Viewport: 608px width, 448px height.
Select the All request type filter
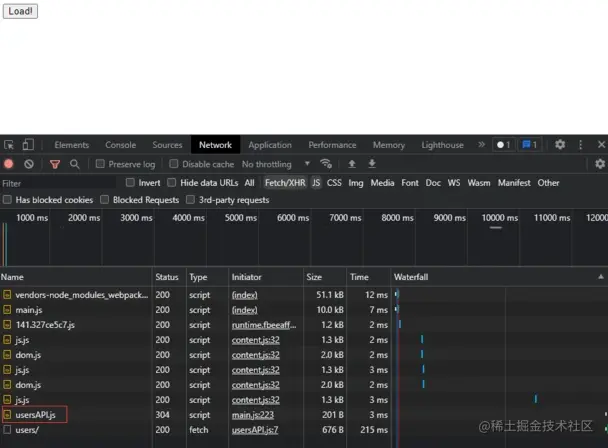(249, 183)
